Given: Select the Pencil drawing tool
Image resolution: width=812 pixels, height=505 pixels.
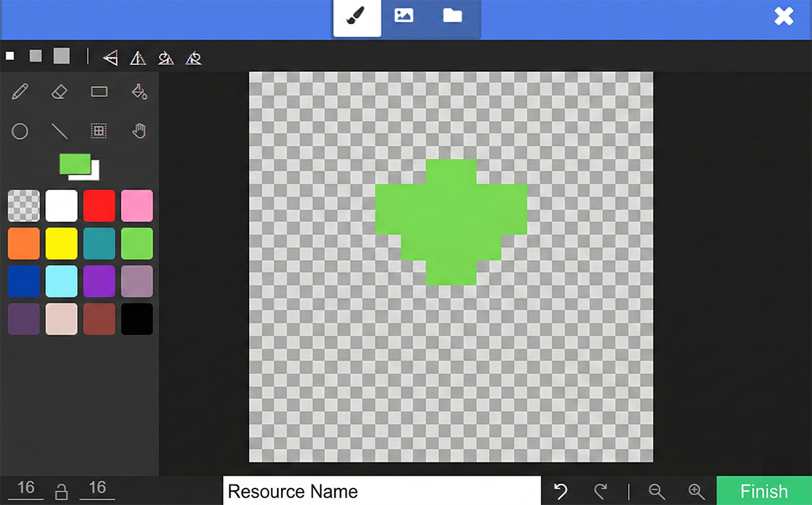Looking at the screenshot, I should 20,91.
